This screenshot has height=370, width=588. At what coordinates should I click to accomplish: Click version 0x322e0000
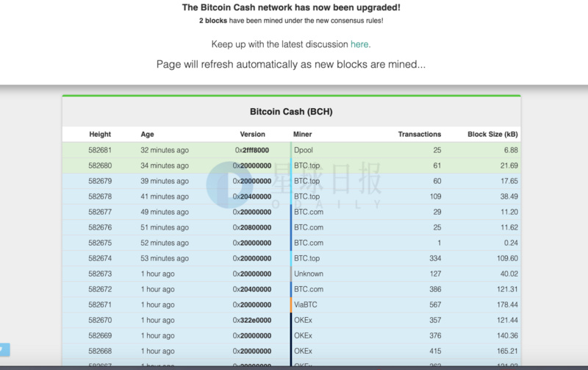click(x=252, y=320)
